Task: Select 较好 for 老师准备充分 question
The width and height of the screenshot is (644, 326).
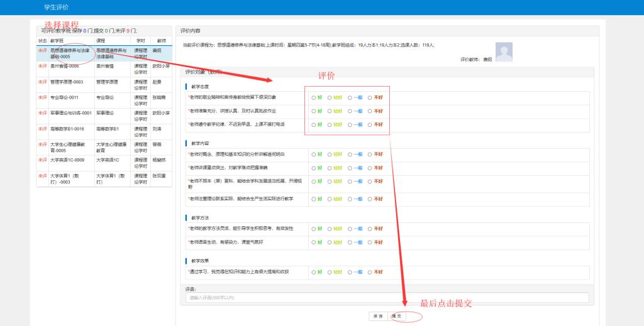Action: (330, 111)
